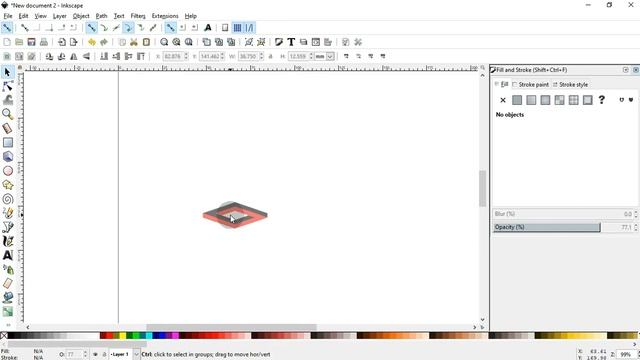
Task: Click the Export icon
Action: 74,42
